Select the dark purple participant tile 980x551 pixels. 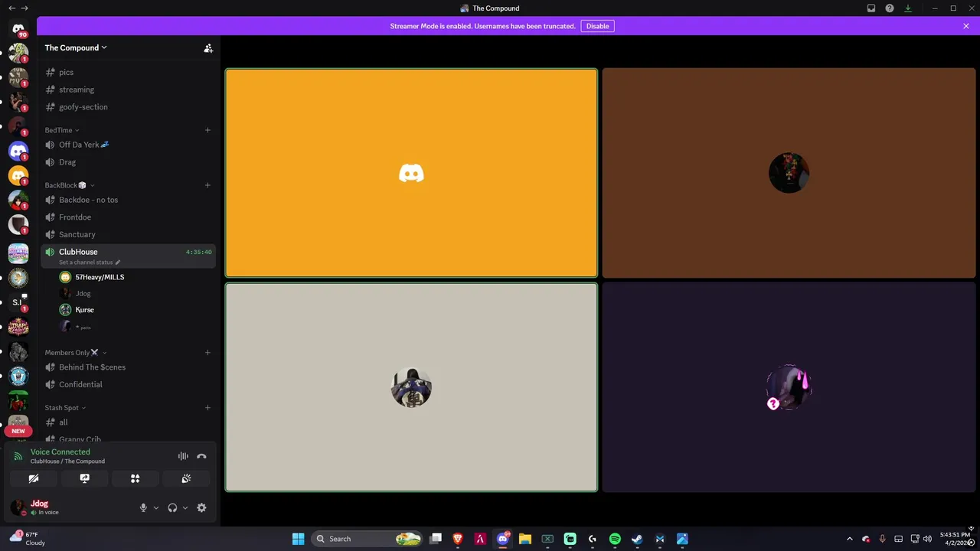789,387
